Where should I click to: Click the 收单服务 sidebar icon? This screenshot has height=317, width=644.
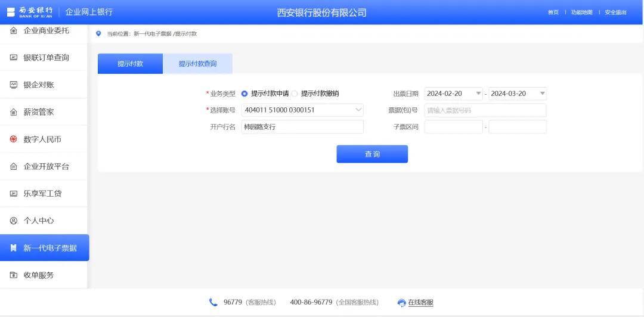[x=14, y=275]
